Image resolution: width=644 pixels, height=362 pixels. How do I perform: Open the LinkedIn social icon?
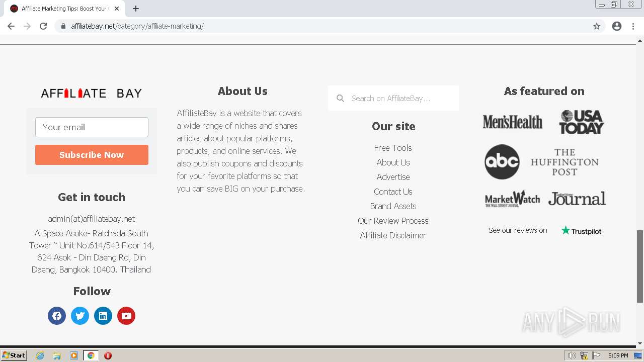103,316
